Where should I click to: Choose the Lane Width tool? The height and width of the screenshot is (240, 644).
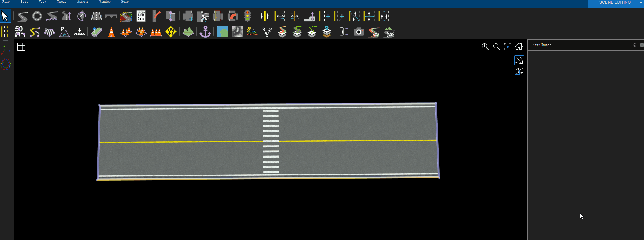pyautogui.click(x=280, y=16)
